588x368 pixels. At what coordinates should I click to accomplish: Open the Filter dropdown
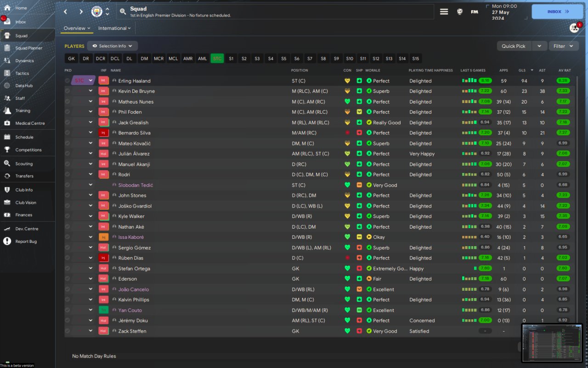[x=563, y=46]
